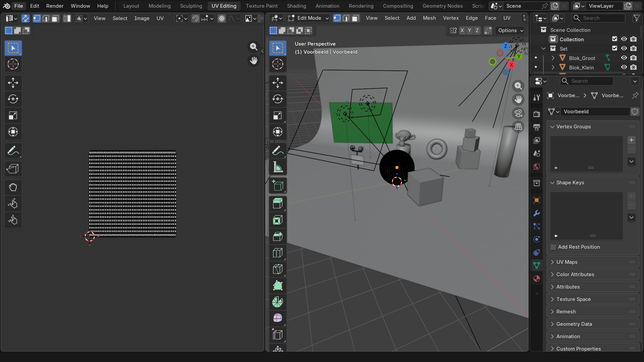Viewport: 644px width, 362px height.
Task: Select the Spin tool
Action: click(278, 302)
